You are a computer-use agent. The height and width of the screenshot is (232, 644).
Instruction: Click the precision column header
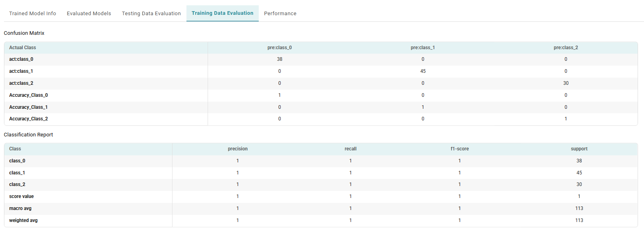(238, 149)
